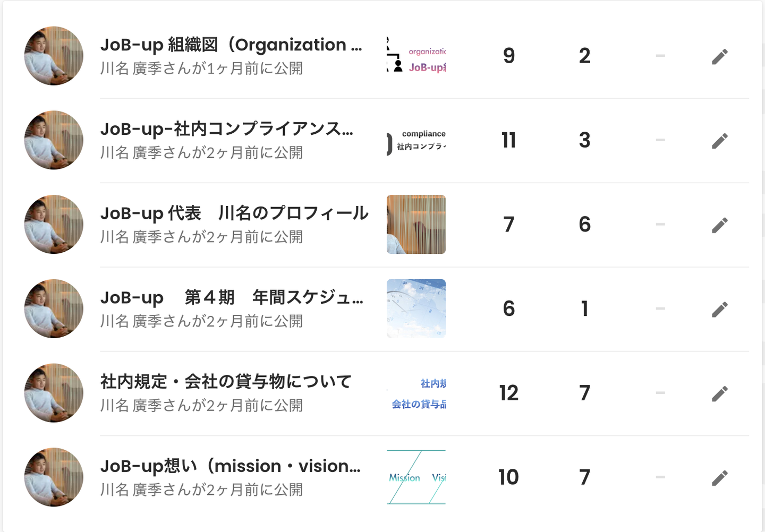Click the Mission Vision thumbnail
765x532 pixels.
click(x=416, y=477)
